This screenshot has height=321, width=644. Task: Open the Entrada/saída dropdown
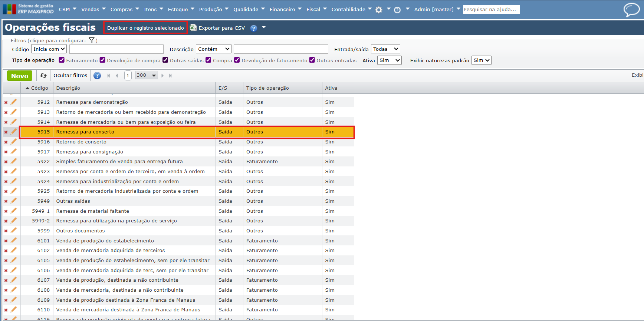coord(385,49)
